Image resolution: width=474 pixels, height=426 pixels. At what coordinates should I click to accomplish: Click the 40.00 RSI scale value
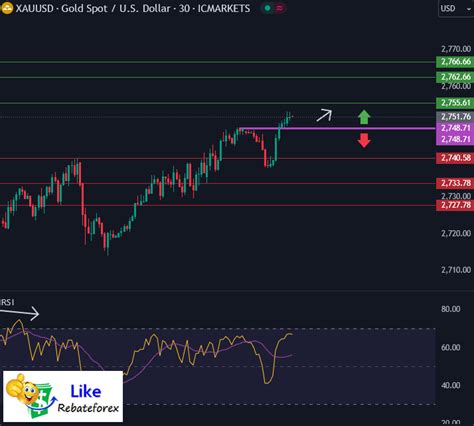pyautogui.click(x=451, y=386)
